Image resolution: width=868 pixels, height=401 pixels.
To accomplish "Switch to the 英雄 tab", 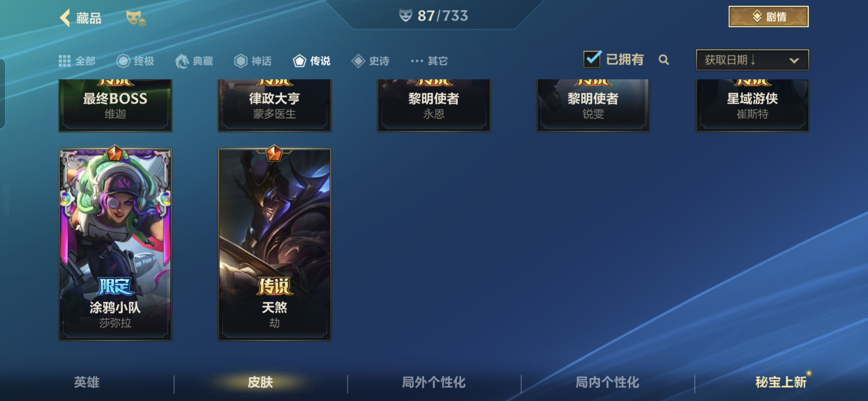I will tap(86, 382).
